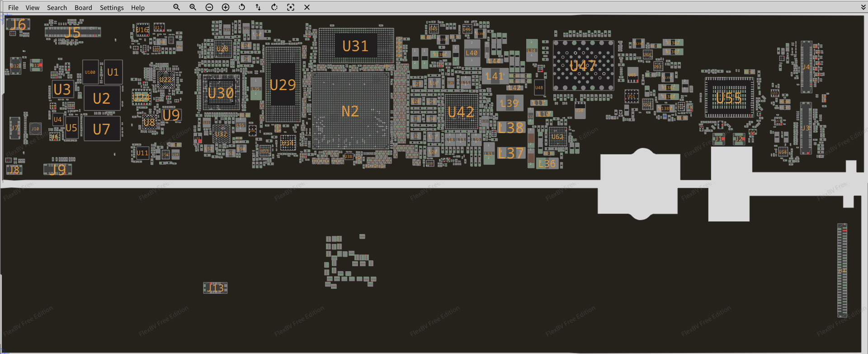Viewport: 868px width, 354px height.
Task: Click the second magnifier search icon
Action: (x=193, y=7)
